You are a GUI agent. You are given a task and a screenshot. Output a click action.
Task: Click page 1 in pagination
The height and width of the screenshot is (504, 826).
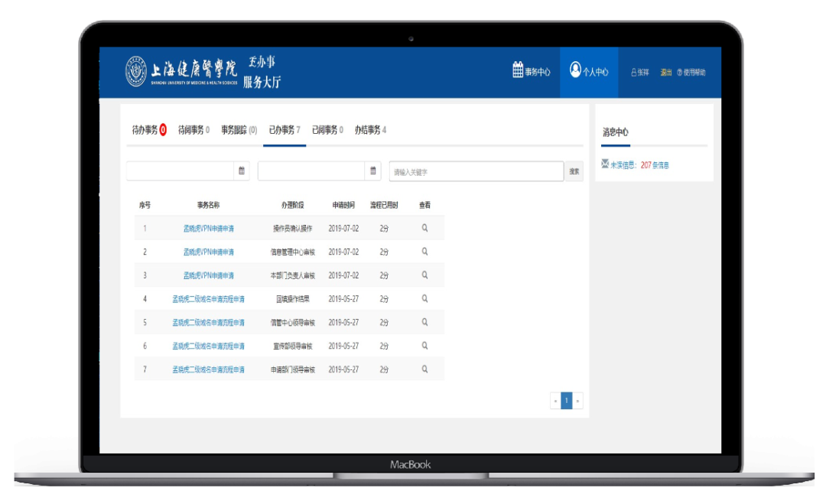coord(566,400)
